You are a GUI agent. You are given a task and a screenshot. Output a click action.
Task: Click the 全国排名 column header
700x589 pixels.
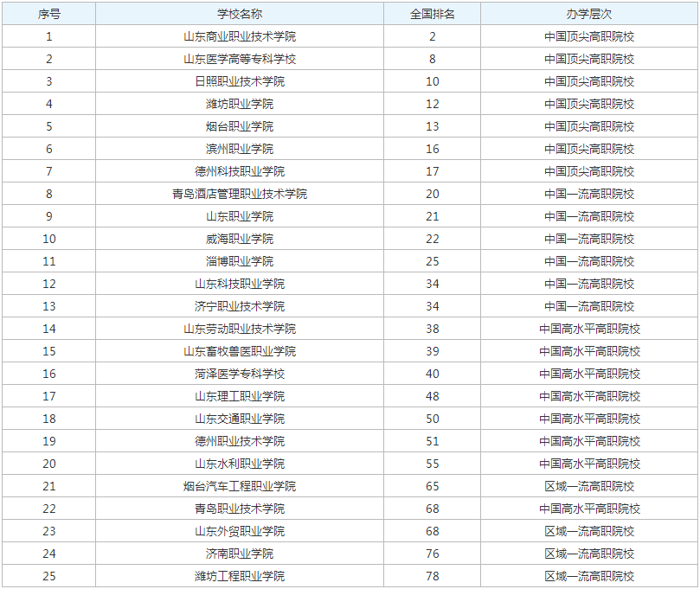click(432, 14)
